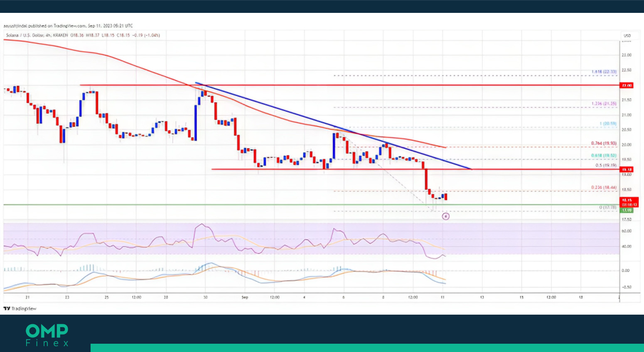The height and width of the screenshot is (352, 644).
Task: Click the 'Solana / U.S. Dollar, 4h, KRAKEN' title
Action: tap(37, 35)
